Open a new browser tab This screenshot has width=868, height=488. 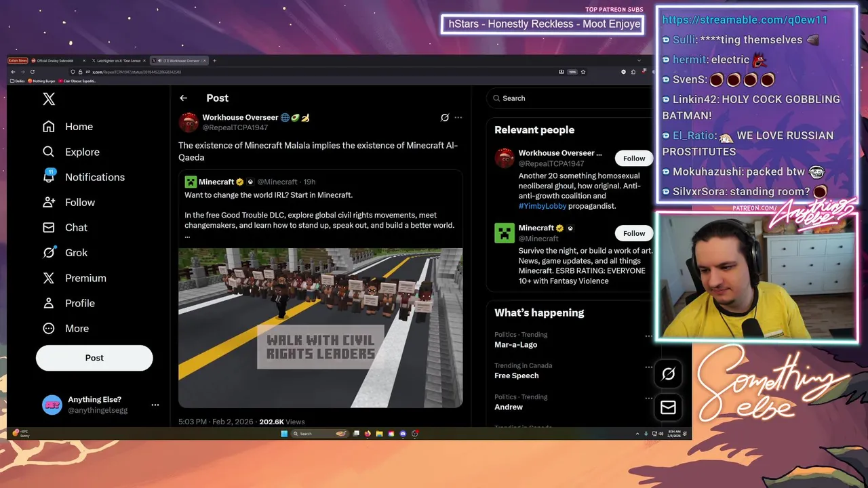(x=214, y=60)
